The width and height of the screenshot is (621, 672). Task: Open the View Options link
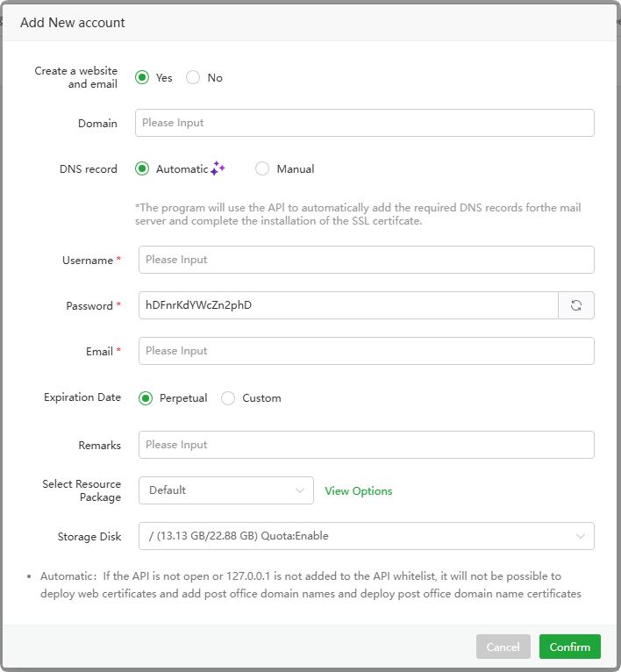(x=359, y=491)
